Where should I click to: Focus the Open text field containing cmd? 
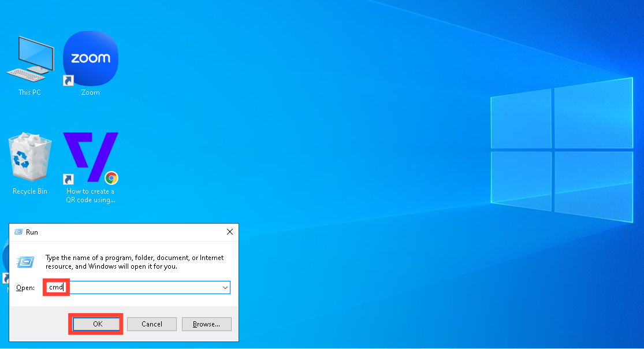[137, 287]
